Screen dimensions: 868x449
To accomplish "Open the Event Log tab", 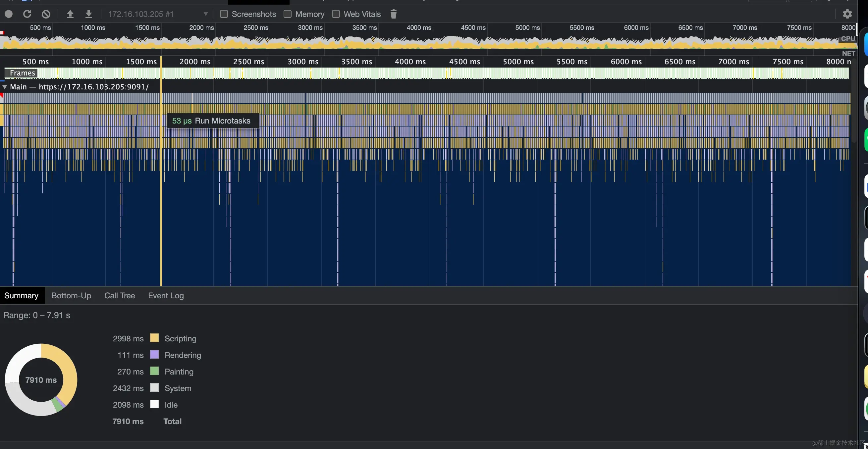I will (166, 295).
